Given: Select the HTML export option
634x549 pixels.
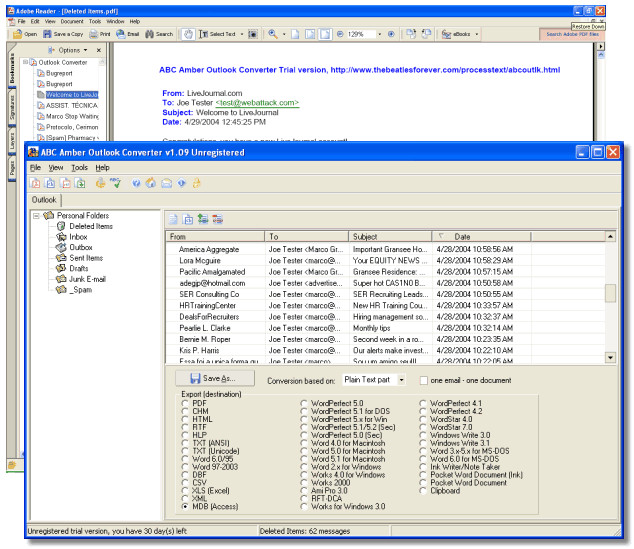Looking at the screenshot, I should (x=185, y=419).
